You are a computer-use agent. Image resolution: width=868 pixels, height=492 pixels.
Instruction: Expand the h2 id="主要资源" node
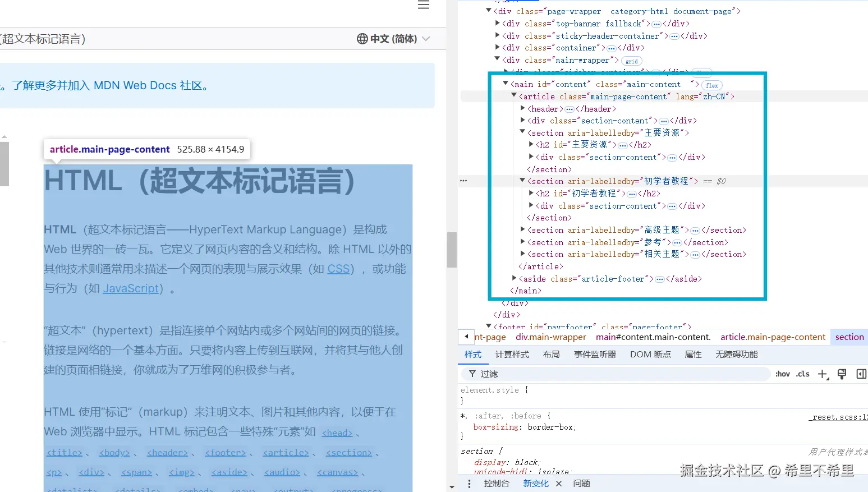pos(531,144)
